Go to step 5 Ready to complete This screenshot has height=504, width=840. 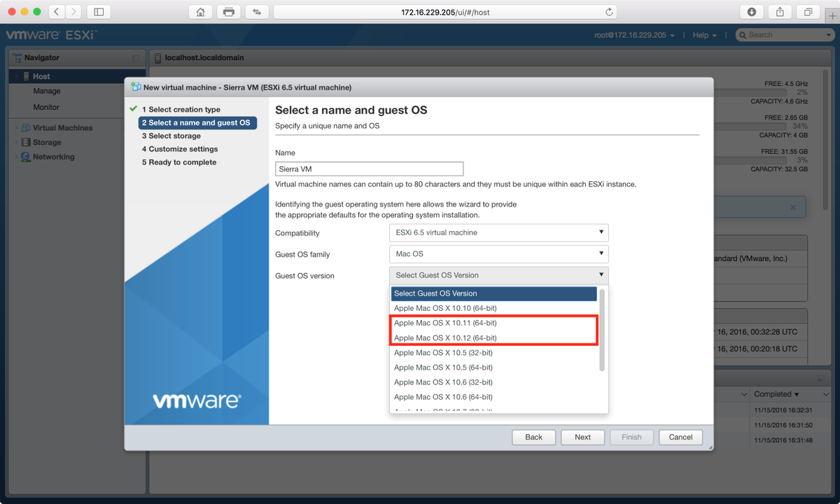[x=179, y=162]
